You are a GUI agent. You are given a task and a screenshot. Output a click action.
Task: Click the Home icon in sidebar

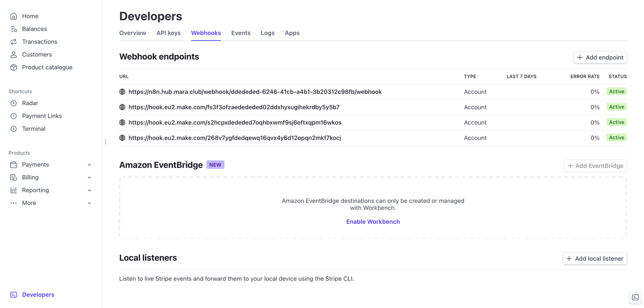coord(14,16)
